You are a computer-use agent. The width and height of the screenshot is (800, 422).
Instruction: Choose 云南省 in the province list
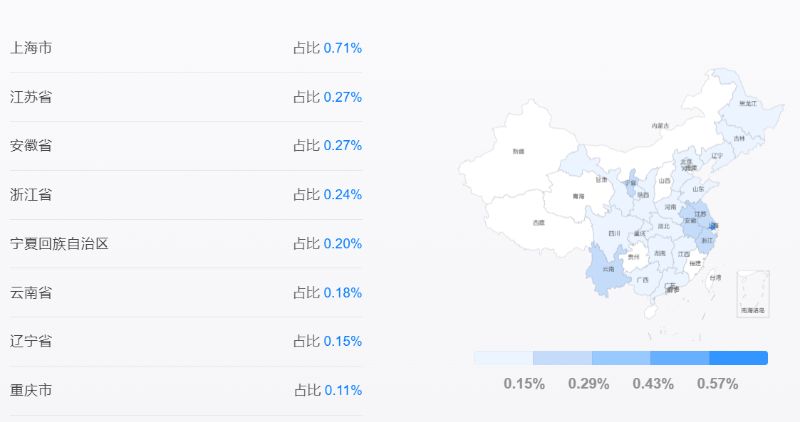tap(186, 293)
